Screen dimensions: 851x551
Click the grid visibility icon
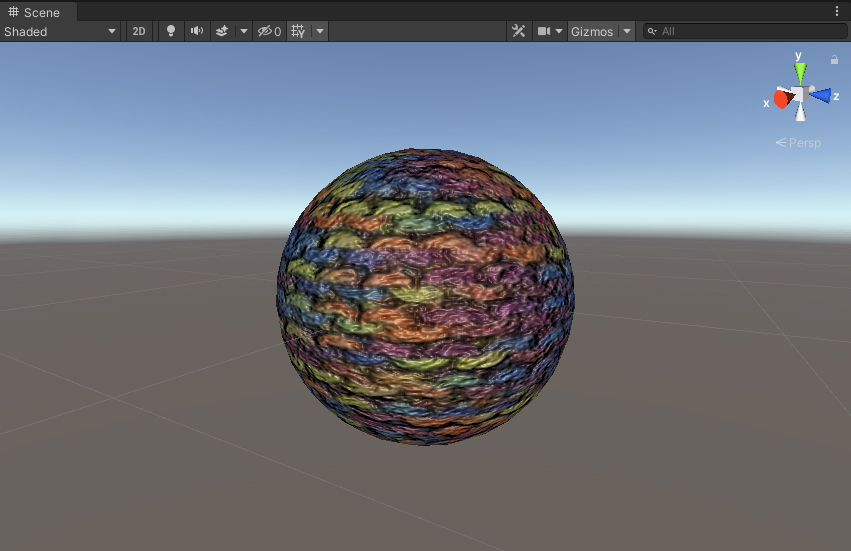tap(298, 31)
